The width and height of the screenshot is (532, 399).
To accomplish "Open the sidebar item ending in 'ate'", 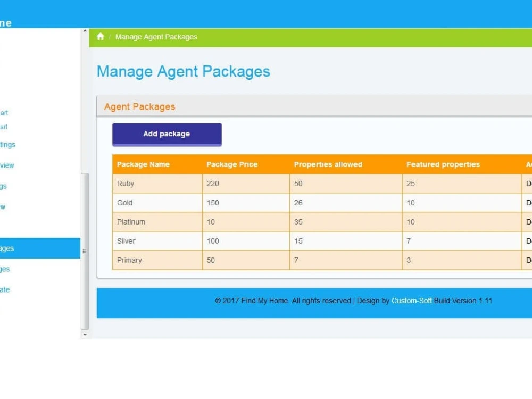I will point(5,290).
